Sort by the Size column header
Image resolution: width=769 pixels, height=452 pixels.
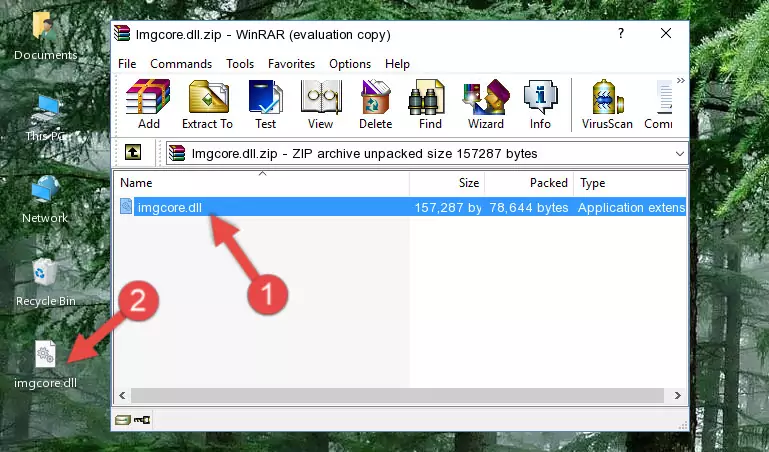(447, 183)
